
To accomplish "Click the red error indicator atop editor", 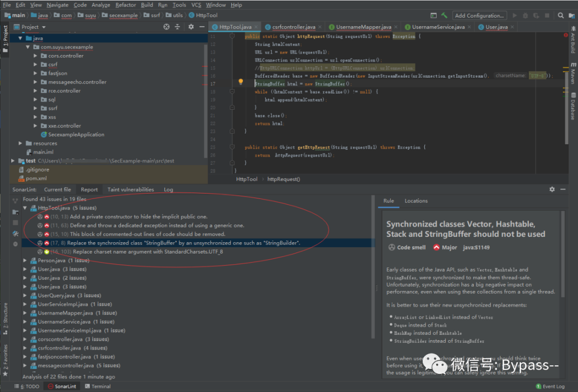I will click(x=566, y=35).
